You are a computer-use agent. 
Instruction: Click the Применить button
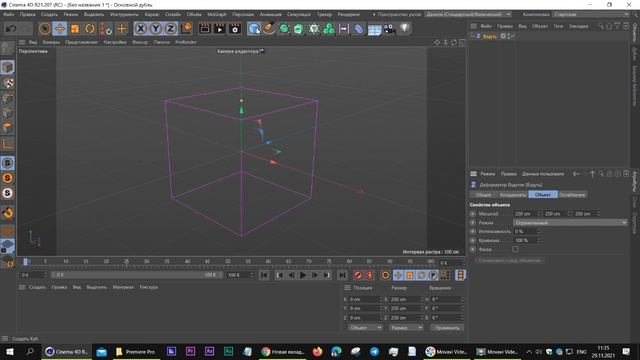pos(447,328)
